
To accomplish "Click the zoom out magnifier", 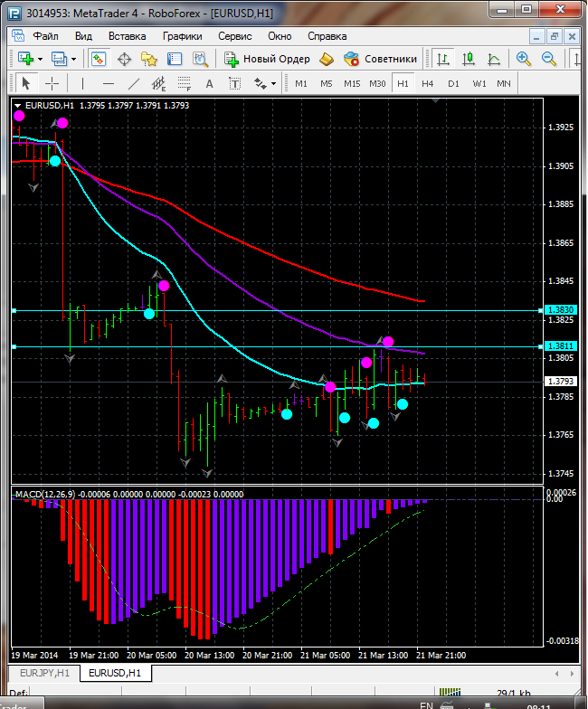I will point(548,59).
